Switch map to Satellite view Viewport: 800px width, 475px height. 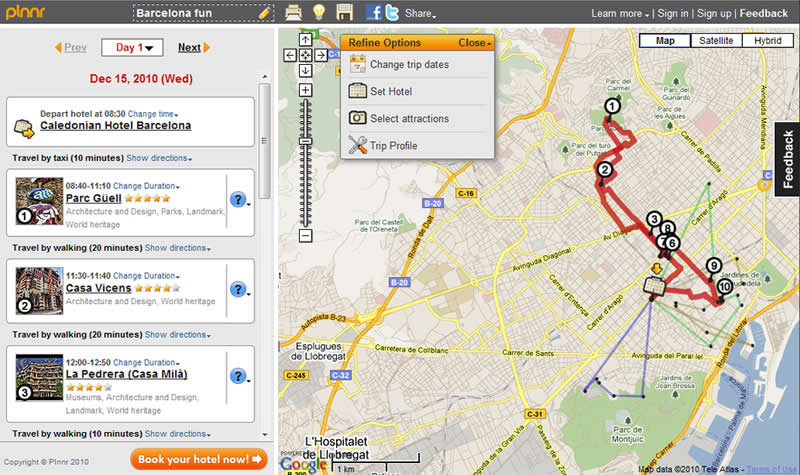click(x=716, y=40)
